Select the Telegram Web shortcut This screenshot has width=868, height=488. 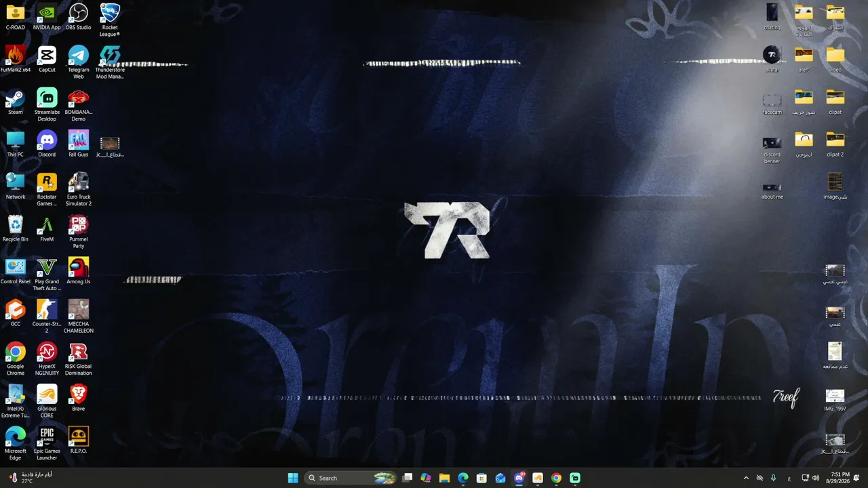tap(79, 62)
